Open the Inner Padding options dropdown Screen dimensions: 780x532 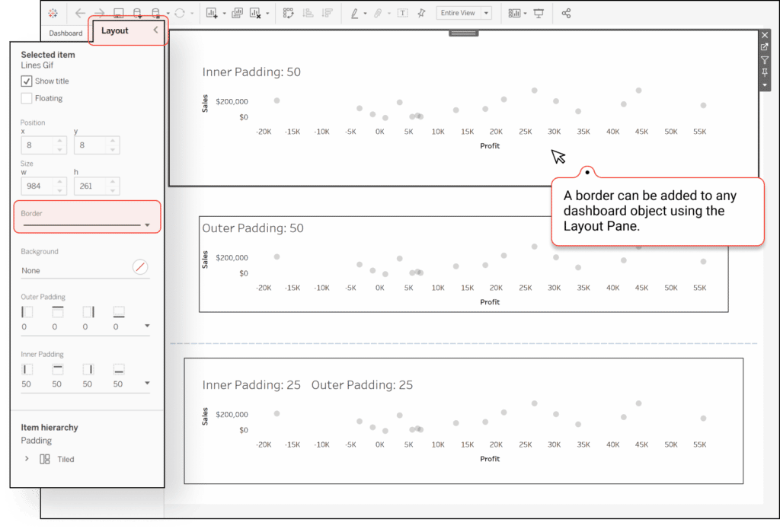tap(147, 384)
